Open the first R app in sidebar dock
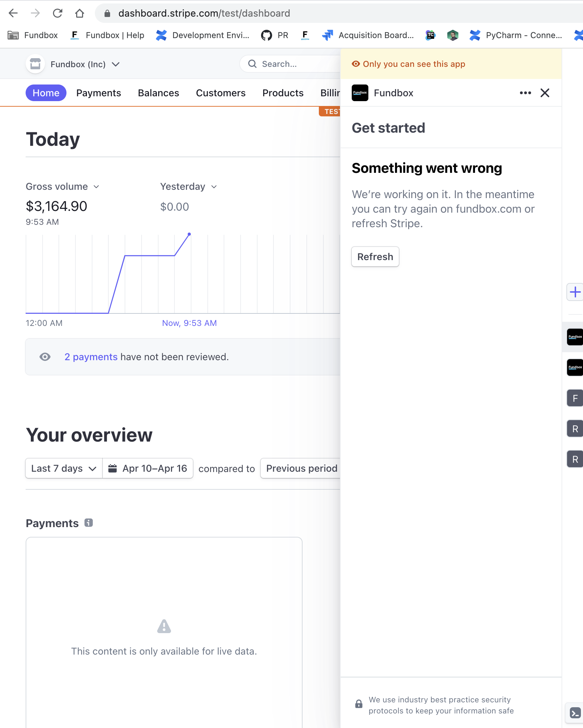 [575, 429]
